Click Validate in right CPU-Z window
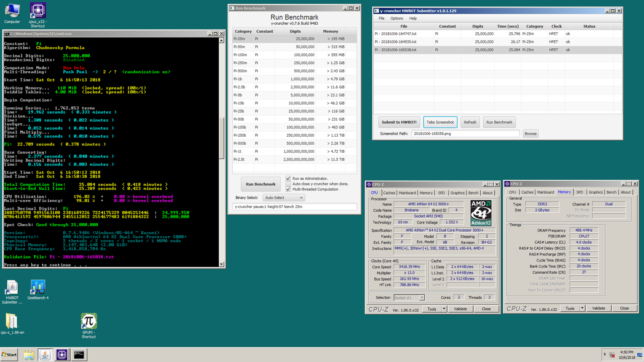Screen dimensions: 644x362 click(x=598, y=308)
